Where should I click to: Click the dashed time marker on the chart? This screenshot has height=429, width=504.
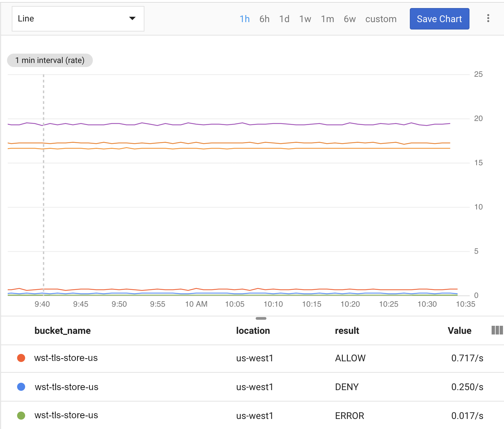(x=43, y=184)
